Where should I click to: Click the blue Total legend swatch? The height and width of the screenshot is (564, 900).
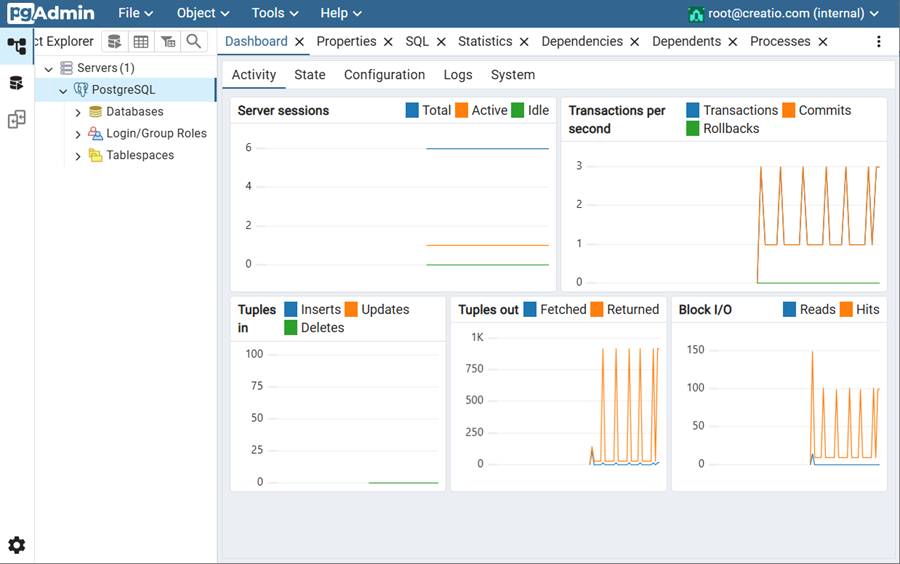pos(412,111)
